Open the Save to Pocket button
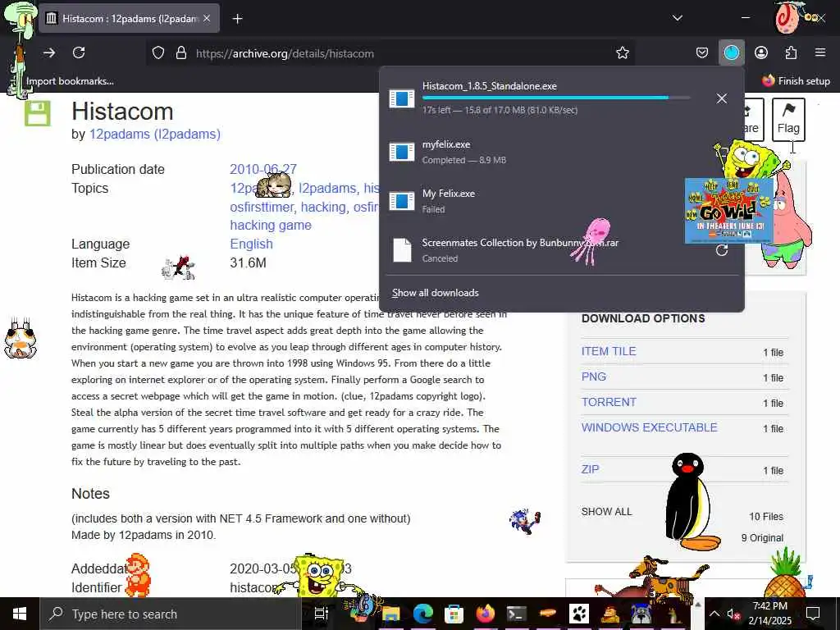The height and width of the screenshot is (630, 840). pyautogui.click(x=702, y=52)
